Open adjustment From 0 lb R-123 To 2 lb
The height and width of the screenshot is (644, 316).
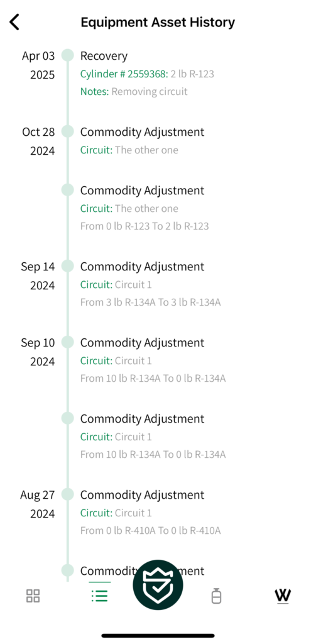(x=144, y=208)
